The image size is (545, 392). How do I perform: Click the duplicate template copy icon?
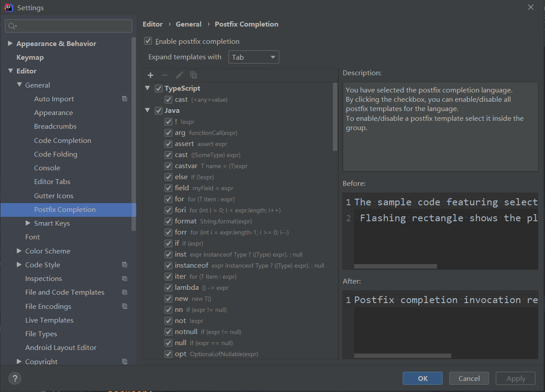[x=193, y=75]
